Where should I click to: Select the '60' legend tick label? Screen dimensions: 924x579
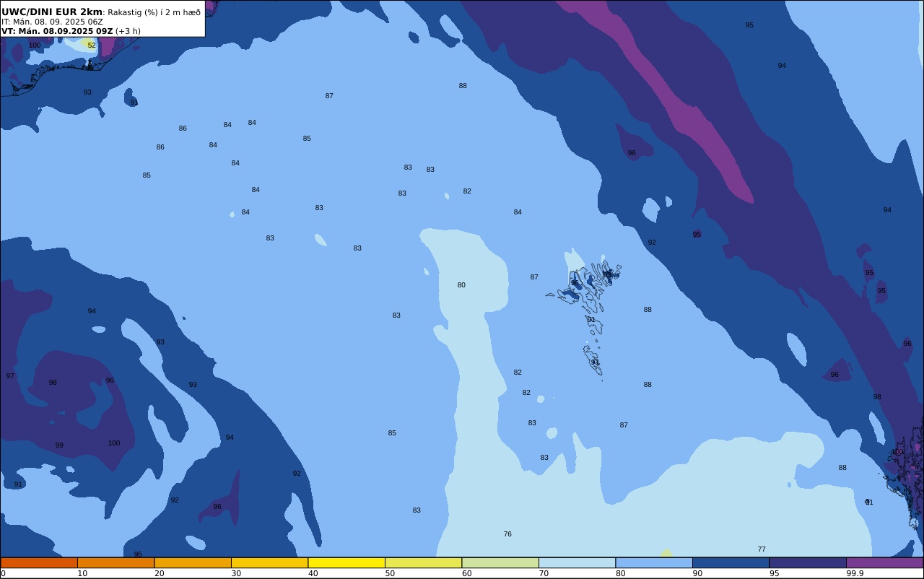tap(467, 573)
